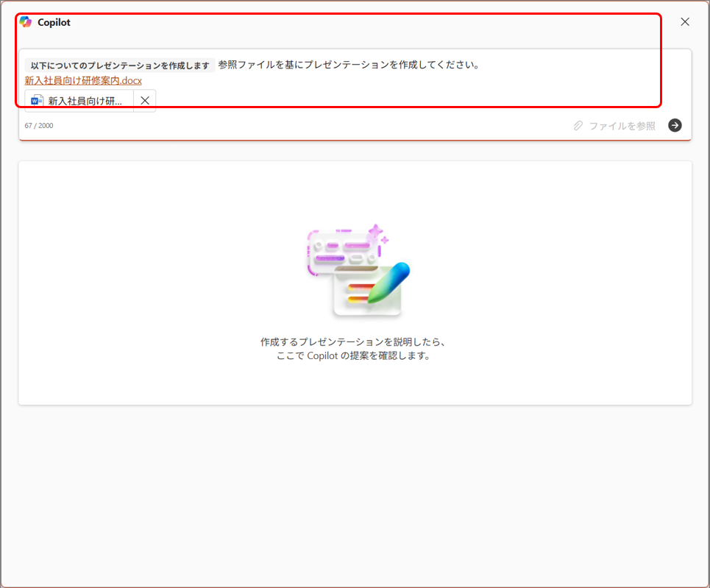Open the 新入社員向け研修案内.docx link
This screenshot has width=710, height=588.
point(83,81)
